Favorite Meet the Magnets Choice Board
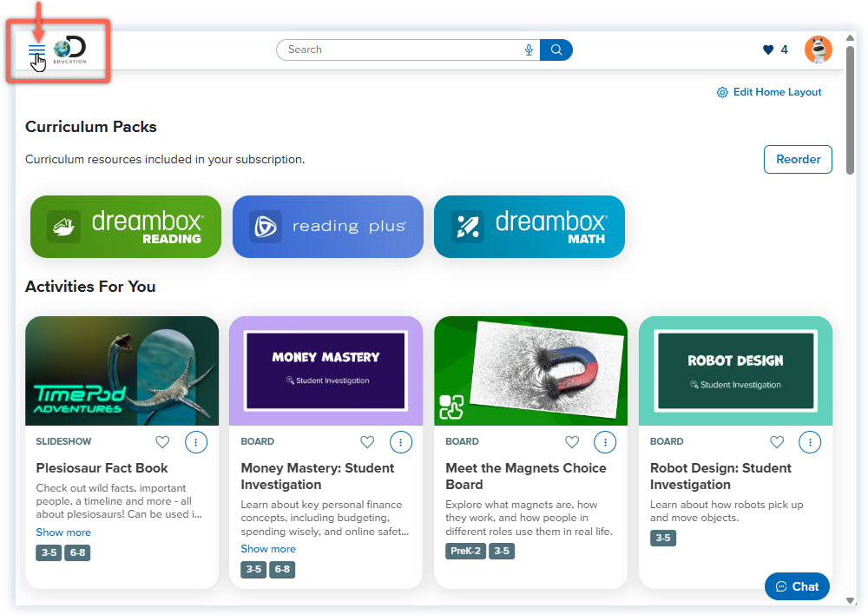This screenshot has height=615, width=868. (572, 442)
